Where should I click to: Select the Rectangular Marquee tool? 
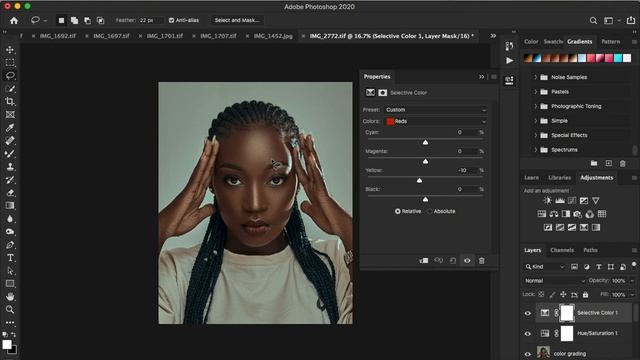point(10,62)
